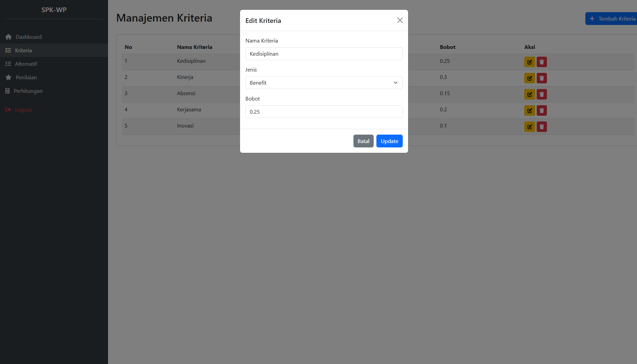637x364 pixels.
Task: Edit the Kinerja row
Action: coord(529,78)
